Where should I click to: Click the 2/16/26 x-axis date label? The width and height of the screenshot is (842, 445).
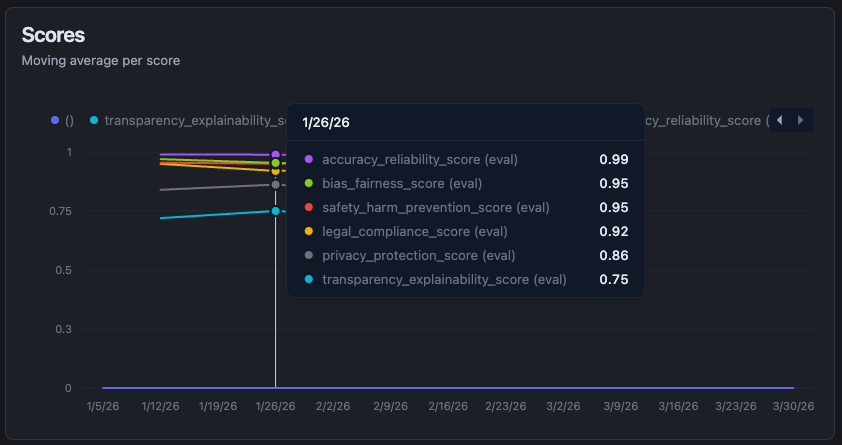click(x=448, y=406)
